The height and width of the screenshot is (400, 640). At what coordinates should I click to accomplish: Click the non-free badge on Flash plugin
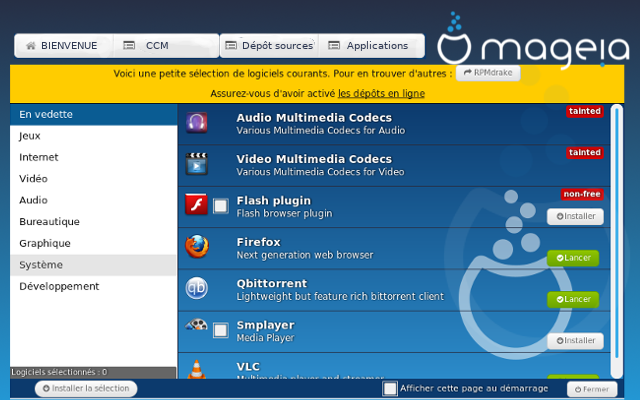582,194
